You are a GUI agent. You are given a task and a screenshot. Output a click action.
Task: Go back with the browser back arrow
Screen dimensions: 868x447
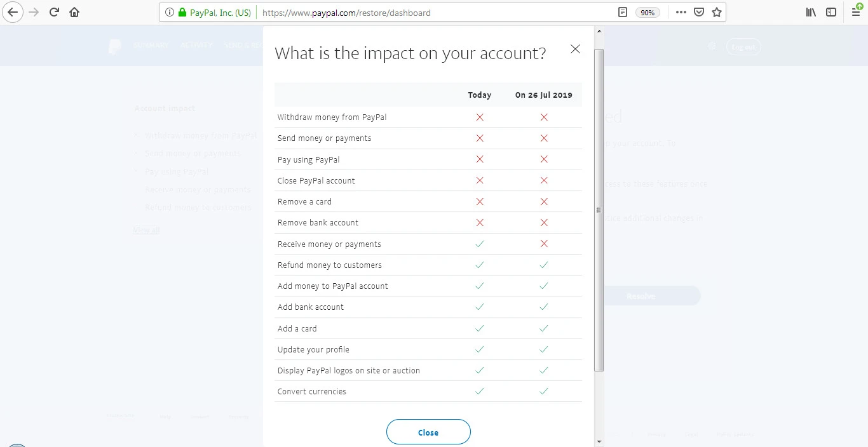(13, 12)
